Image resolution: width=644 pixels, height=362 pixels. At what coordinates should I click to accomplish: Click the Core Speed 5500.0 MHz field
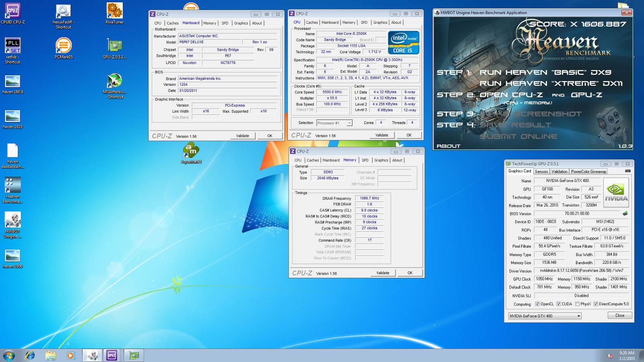click(332, 92)
